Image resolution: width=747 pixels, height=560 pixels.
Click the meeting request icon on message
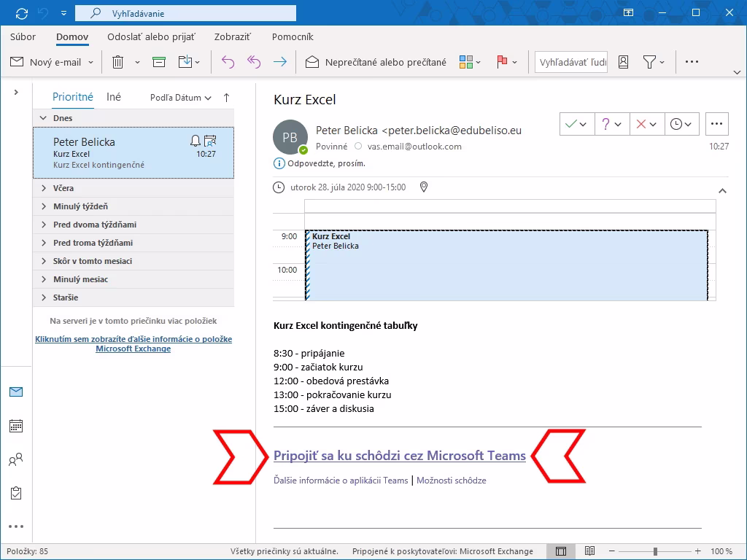point(210,141)
